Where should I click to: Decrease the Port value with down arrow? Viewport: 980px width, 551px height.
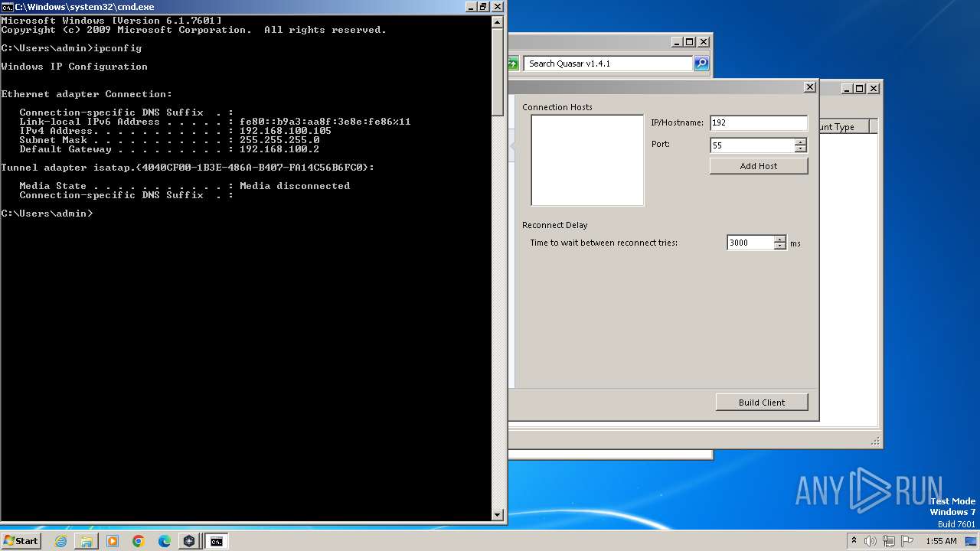point(800,149)
